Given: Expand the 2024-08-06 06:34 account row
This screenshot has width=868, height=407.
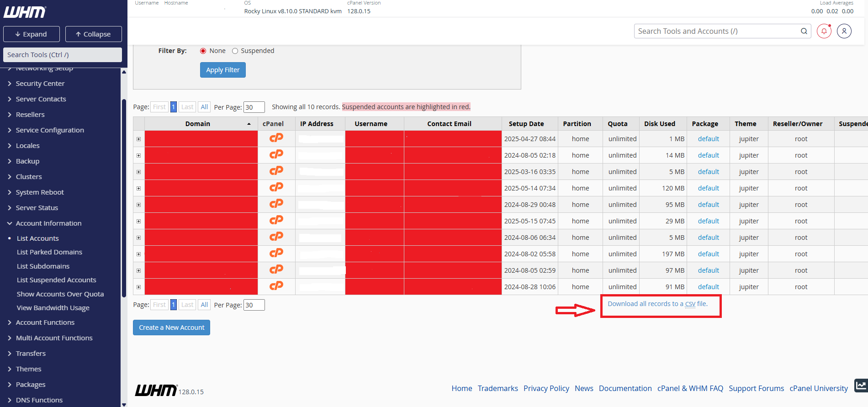Looking at the screenshot, I should click(x=138, y=238).
